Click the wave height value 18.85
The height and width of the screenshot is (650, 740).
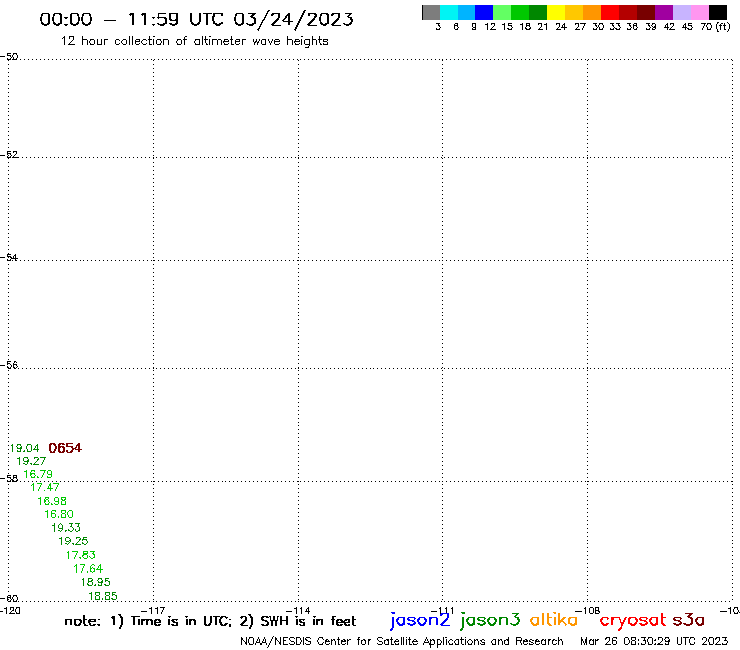[103, 597]
